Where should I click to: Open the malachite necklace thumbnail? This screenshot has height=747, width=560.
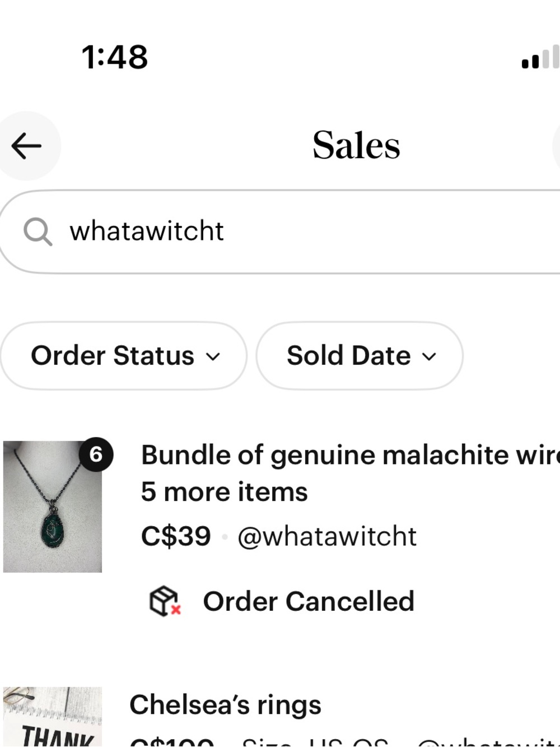(x=53, y=507)
